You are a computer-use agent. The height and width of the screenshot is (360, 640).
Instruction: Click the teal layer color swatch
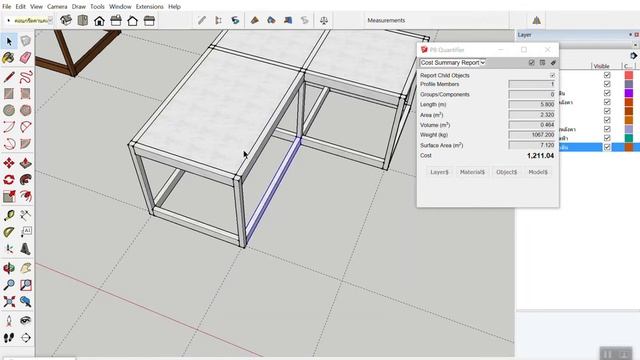coord(629,138)
